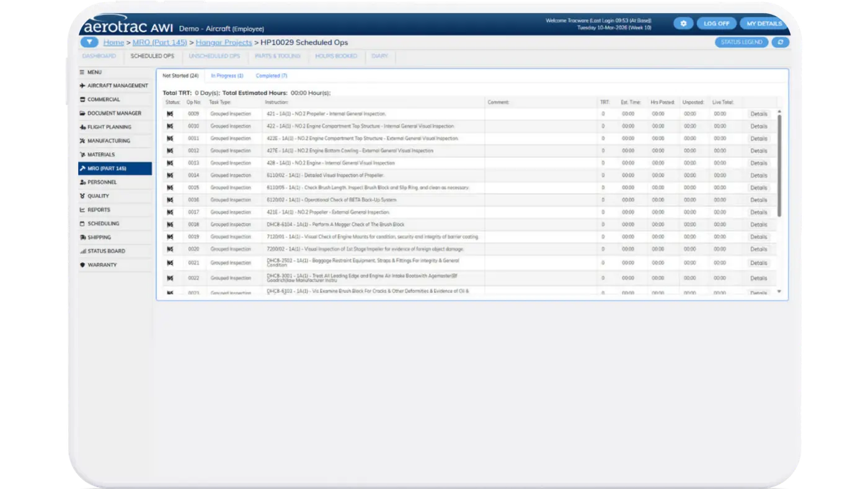Click 'DHC8-6104 - 1A(1) - Perform A Megger Check' instruction
Image resolution: width=868 pixels, height=489 pixels.
[335, 225]
